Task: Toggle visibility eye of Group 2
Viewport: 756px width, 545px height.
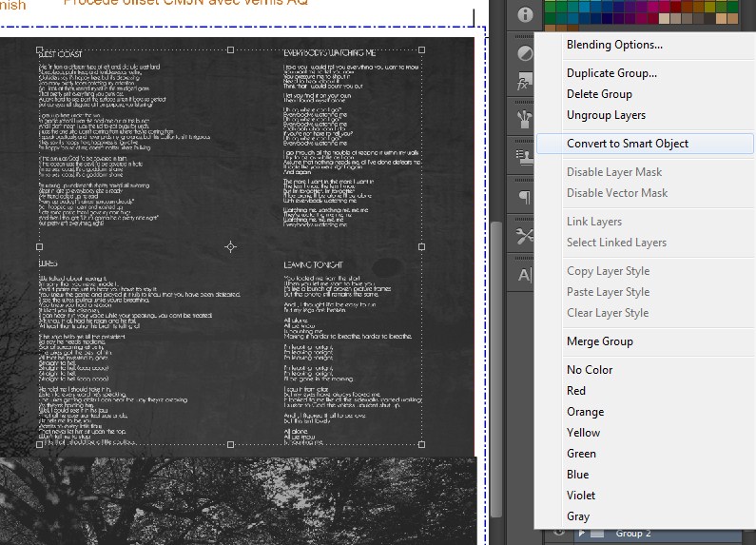Action: 558,533
